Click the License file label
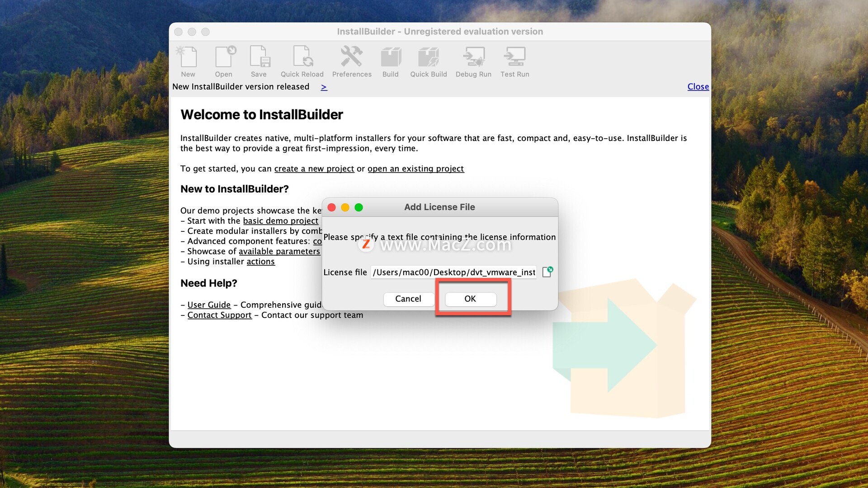 click(x=345, y=272)
